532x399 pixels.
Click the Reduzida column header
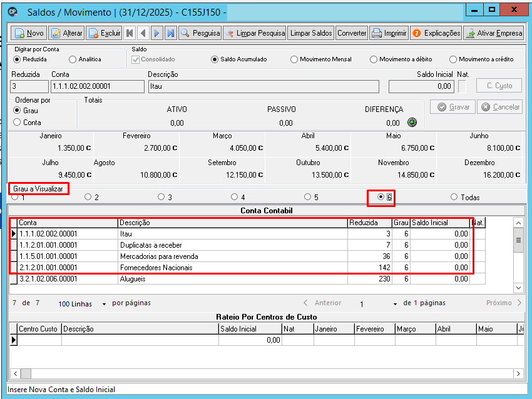tap(370, 223)
